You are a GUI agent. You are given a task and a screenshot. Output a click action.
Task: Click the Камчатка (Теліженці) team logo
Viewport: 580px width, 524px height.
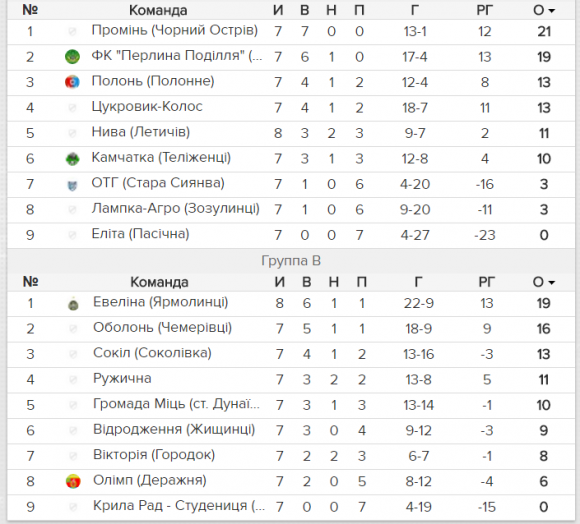pyautogui.click(x=72, y=159)
